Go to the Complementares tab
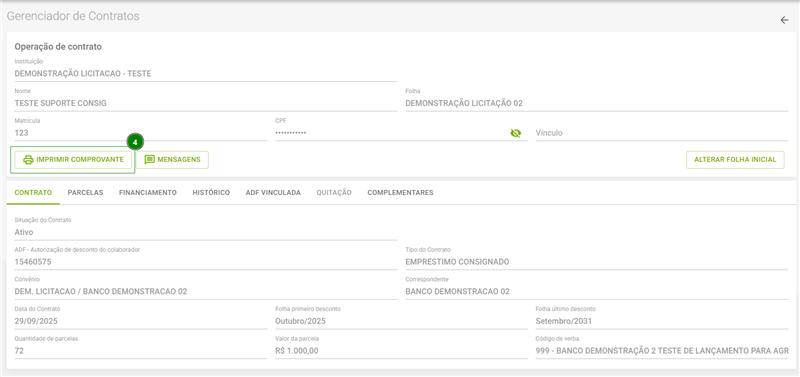The image size is (800, 377). 401,193
